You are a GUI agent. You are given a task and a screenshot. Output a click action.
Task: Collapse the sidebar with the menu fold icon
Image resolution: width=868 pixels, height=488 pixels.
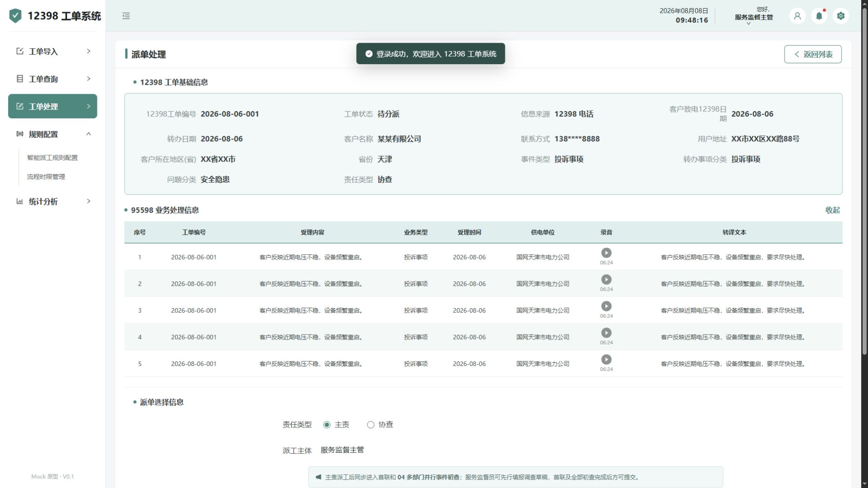126,16
